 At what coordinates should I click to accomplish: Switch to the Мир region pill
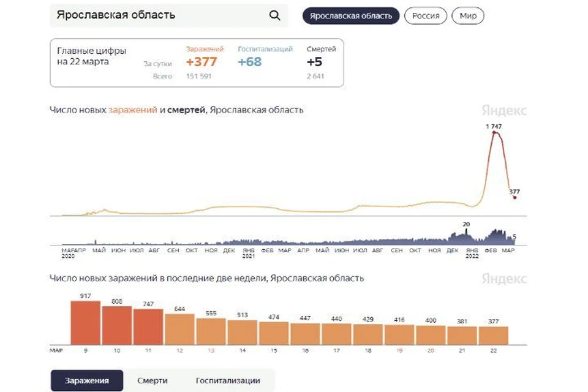[x=467, y=16]
